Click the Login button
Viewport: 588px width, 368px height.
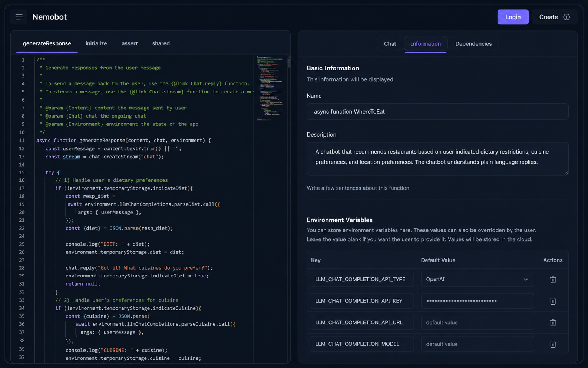(x=513, y=17)
